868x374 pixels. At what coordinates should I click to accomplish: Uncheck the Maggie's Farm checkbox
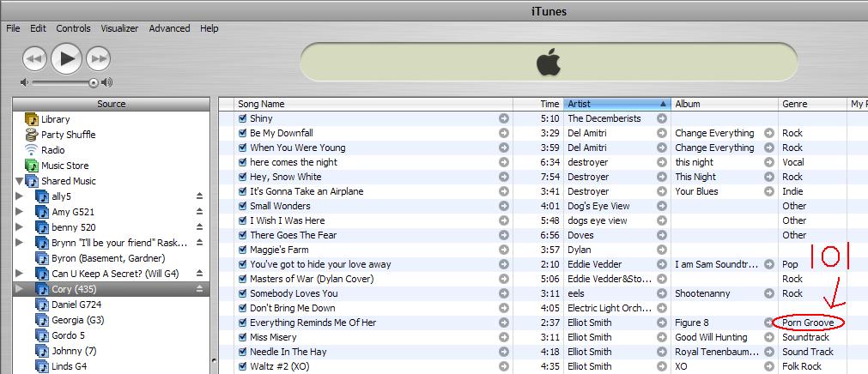pyautogui.click(x=242, y=250)
